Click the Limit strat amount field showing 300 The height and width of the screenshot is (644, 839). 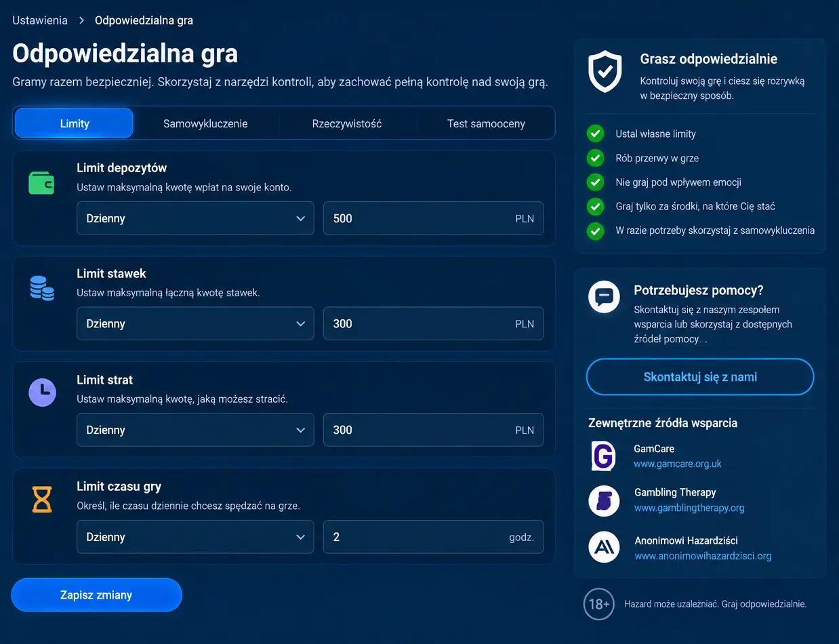coord(433,430)
